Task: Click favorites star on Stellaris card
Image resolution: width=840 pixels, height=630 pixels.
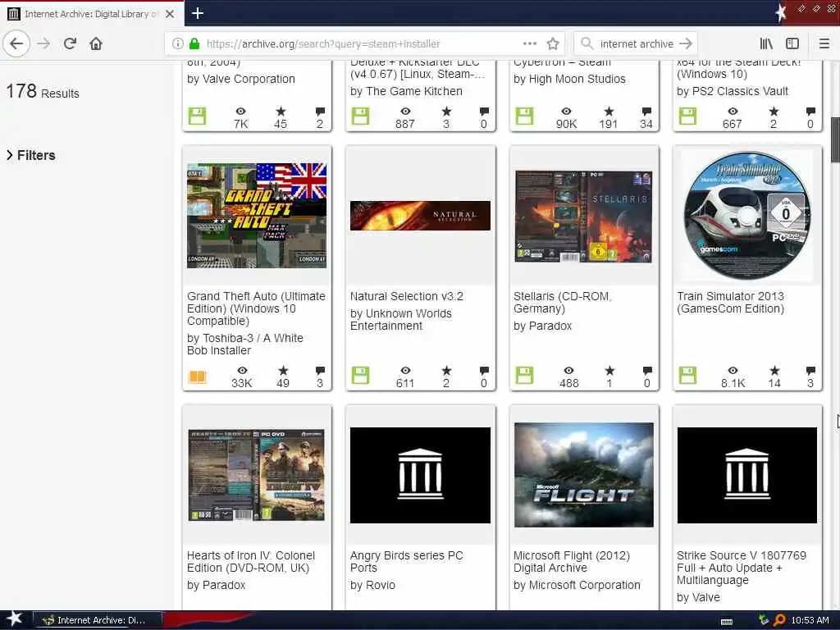Action: point(609,370)
